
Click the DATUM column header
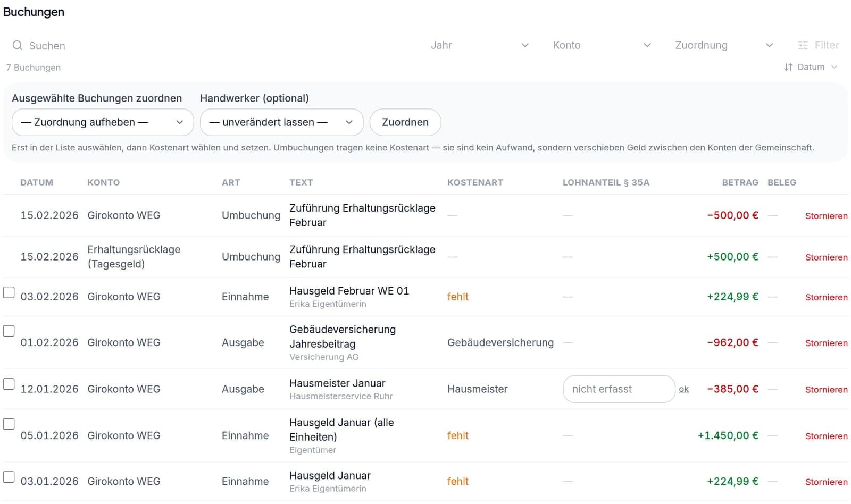pos(37,182)
